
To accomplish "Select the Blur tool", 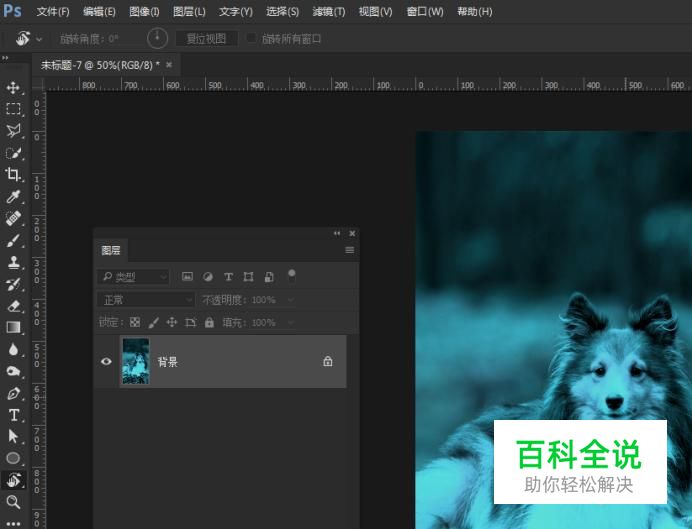I will pos(13,349).
